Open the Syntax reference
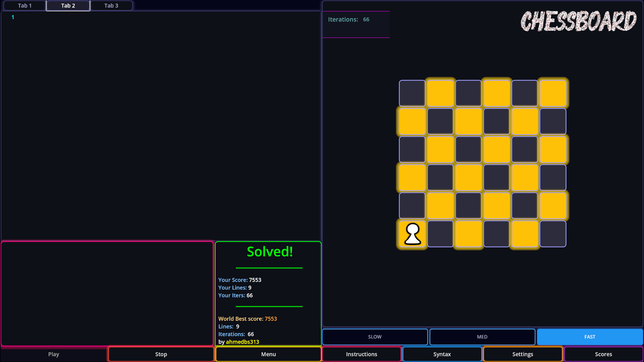644x362 pixels. pos(442,354)
